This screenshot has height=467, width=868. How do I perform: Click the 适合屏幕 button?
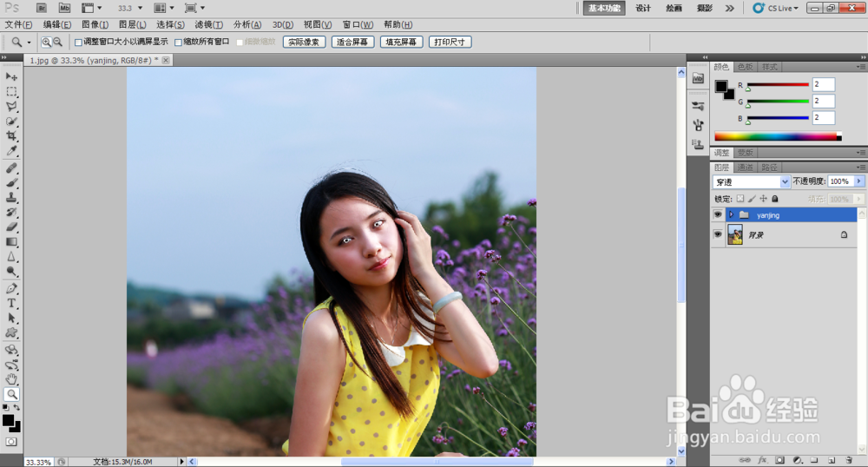[352, 42]
